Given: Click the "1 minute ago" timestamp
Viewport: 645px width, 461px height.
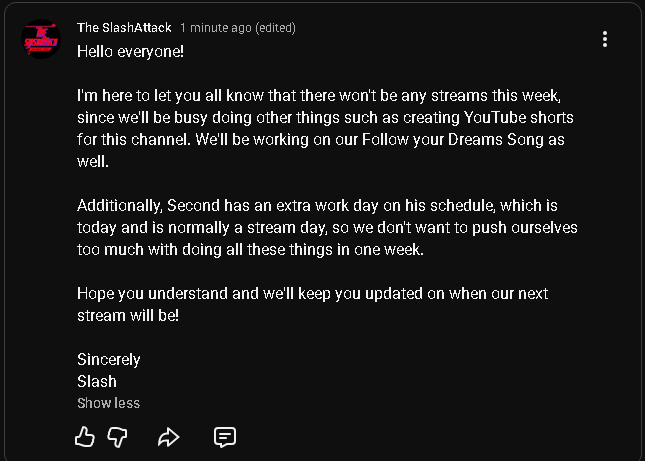Looking at the screenshot, I should [x=216, y=28].
